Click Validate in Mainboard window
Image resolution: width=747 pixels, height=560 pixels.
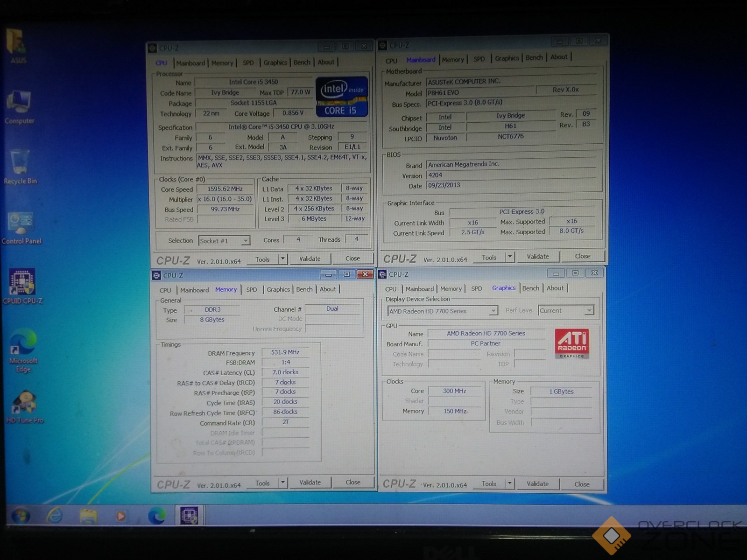click(x=538, y=257)
